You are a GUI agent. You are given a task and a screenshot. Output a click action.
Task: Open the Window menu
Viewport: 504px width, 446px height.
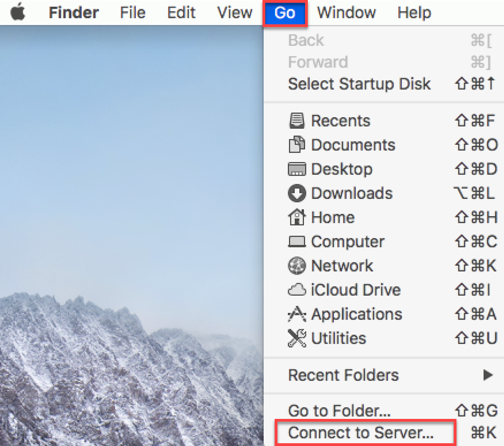coord(347,13)
